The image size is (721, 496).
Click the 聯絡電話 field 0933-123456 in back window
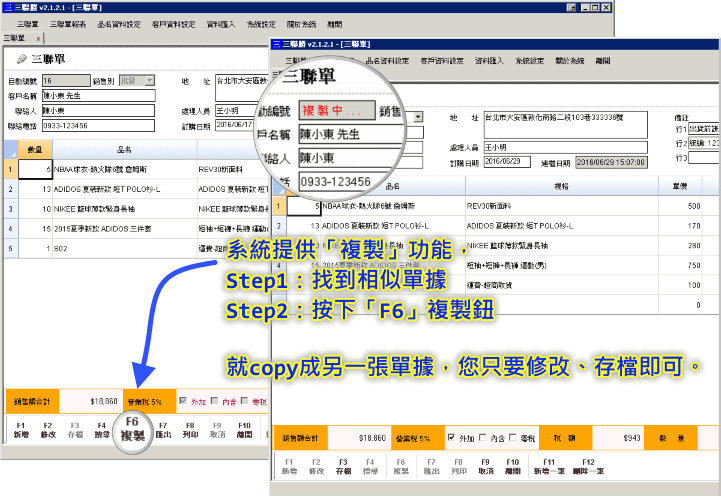[x=99, y=126]
